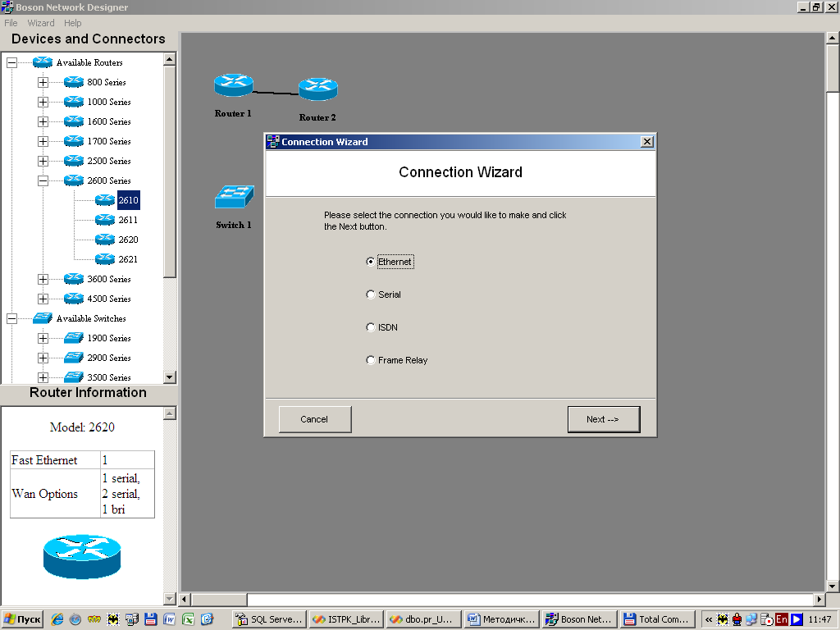Screen dimensions: 840x630
Task: Expand the 1600 Series node
Action: [x=43, y=121]
